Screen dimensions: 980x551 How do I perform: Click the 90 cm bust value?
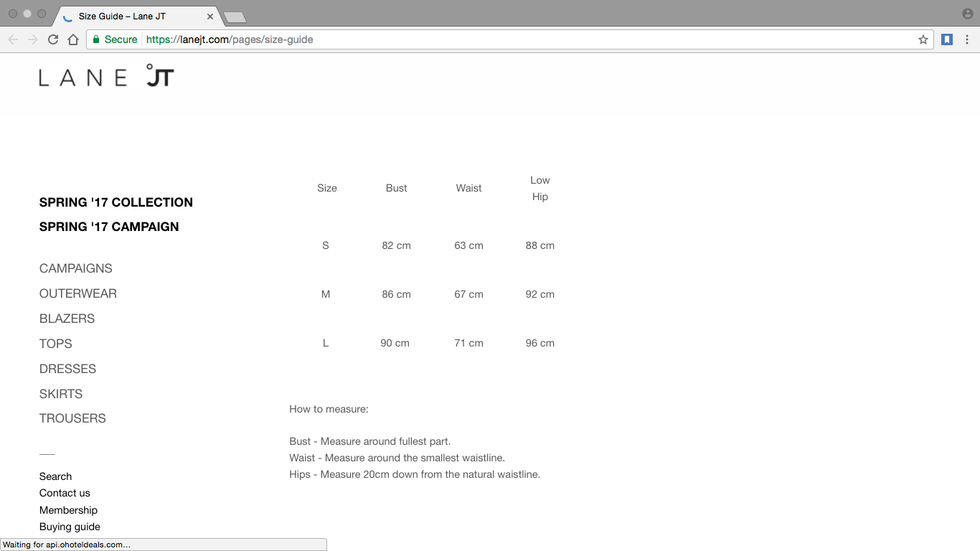click(395, 343)
